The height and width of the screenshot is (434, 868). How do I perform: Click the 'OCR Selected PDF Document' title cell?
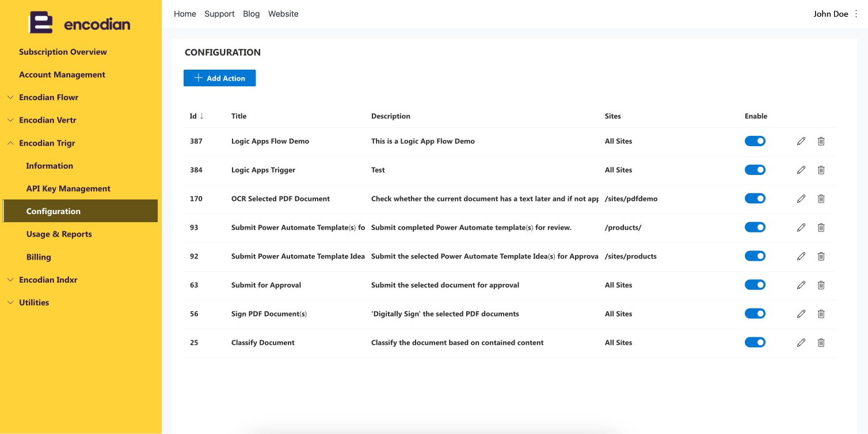coord(280,199)
